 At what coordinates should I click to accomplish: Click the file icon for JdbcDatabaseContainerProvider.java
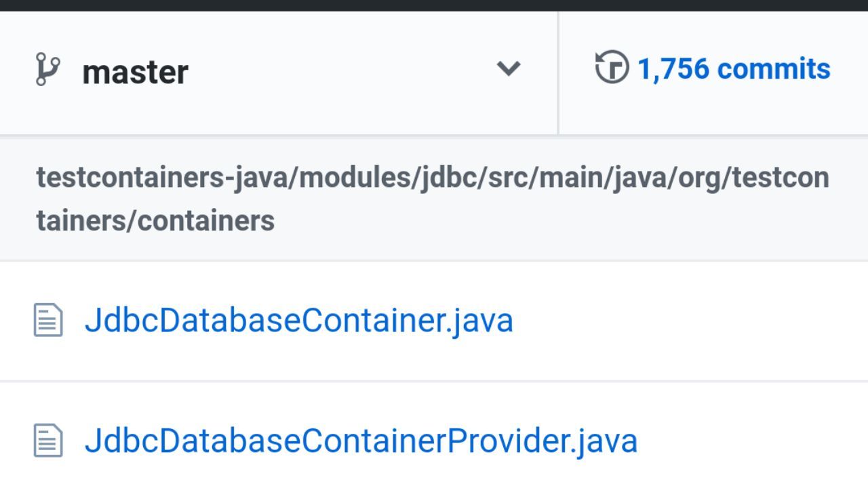tap(48, 441)
